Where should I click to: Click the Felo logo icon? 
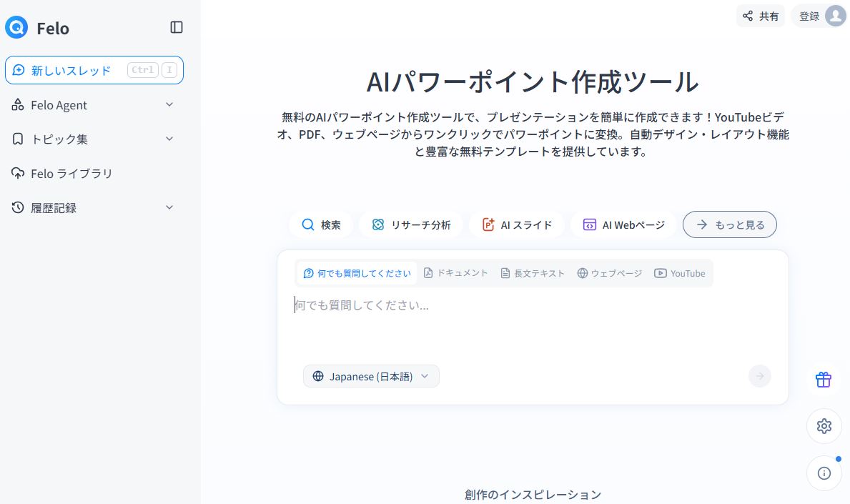point(16,28)
